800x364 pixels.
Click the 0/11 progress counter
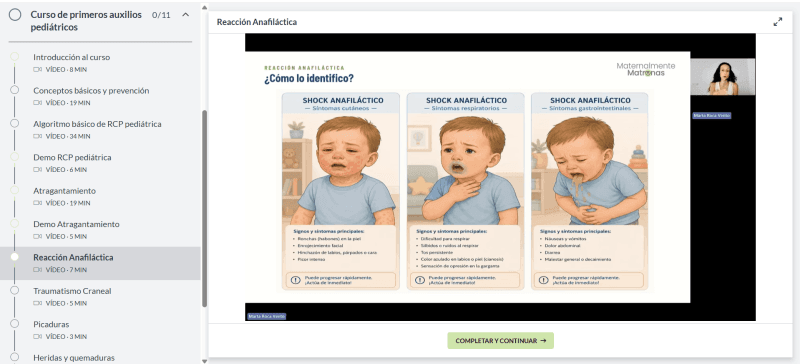[x=161, y=15]
